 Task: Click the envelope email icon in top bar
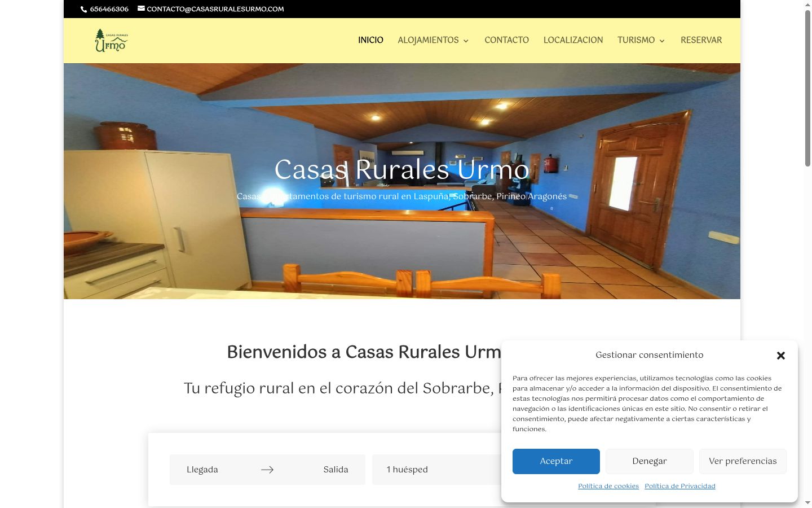(x=141, y=8)
